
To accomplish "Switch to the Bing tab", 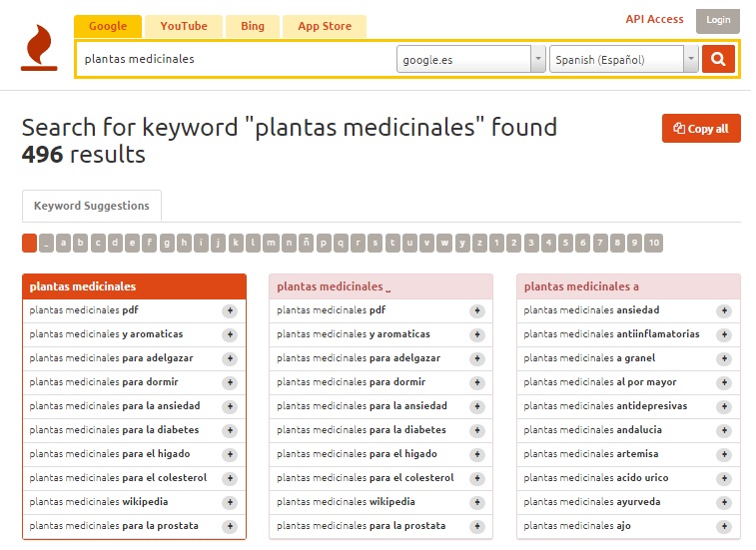I will (254, 27).
